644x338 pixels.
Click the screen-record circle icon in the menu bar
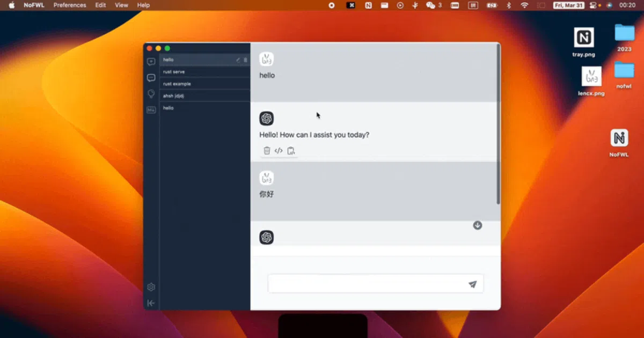pos(332,5)
